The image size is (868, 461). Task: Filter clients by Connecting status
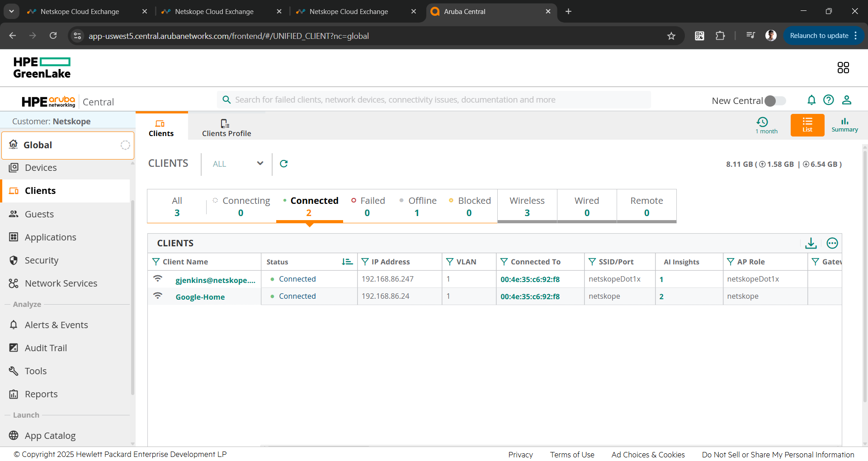241,206
